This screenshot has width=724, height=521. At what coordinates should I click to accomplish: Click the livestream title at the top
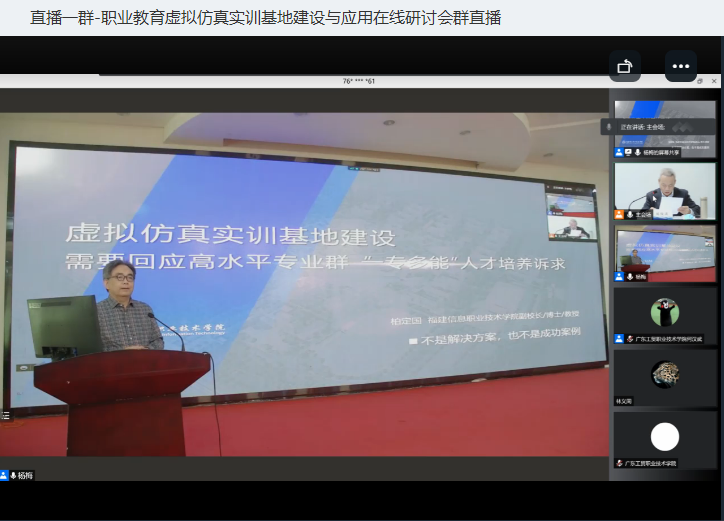coord(265,18)
